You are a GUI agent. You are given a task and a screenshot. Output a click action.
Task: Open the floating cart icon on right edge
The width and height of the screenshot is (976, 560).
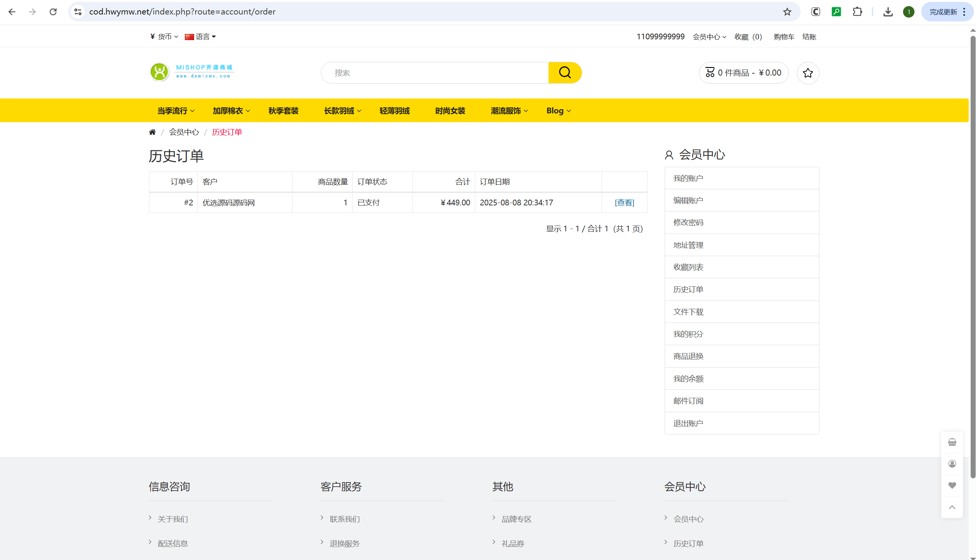(952, 442)
